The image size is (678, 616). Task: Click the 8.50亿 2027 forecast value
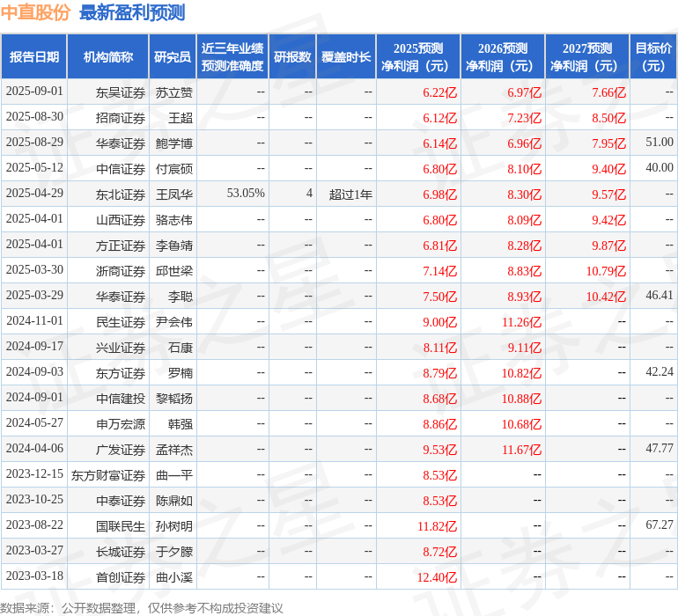(x=608, y=118)
